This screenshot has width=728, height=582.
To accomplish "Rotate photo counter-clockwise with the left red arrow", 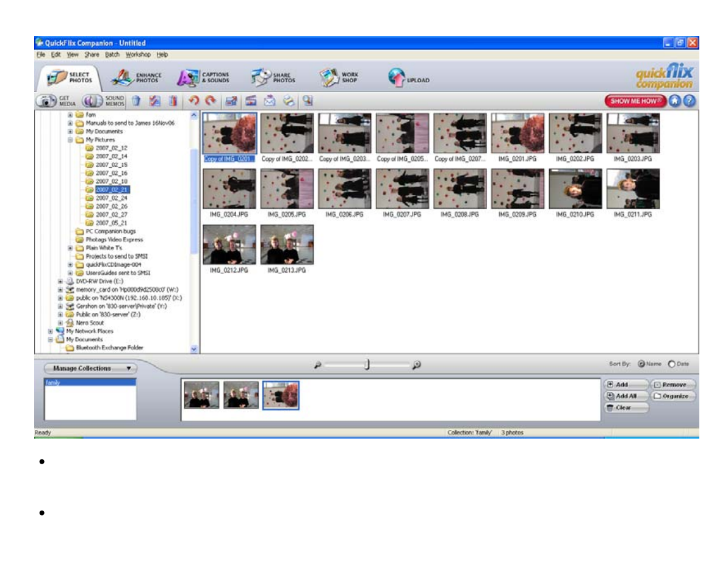I will click(193, 100).
